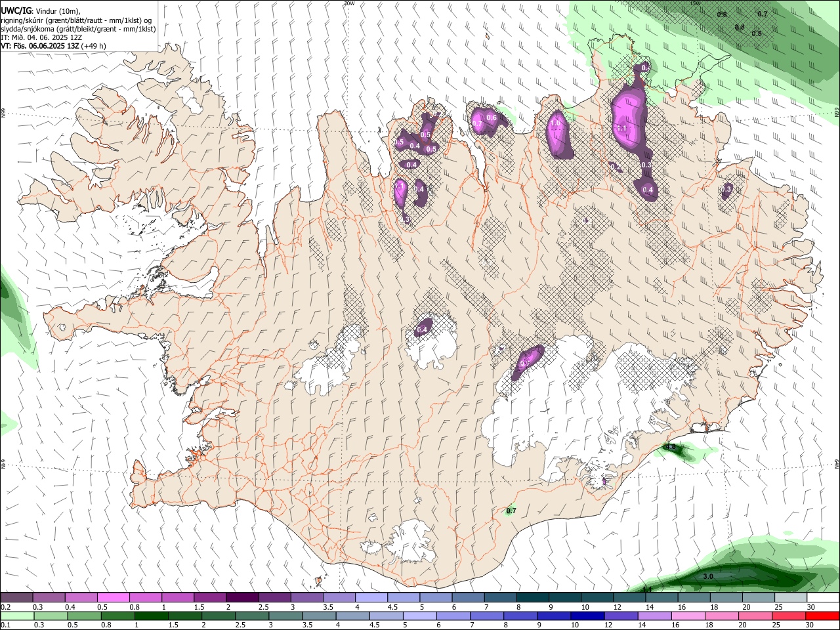Click the pure red 30 swatch in rain scale
The height and width of the screenshot is (630, 840).
[822, 616]
